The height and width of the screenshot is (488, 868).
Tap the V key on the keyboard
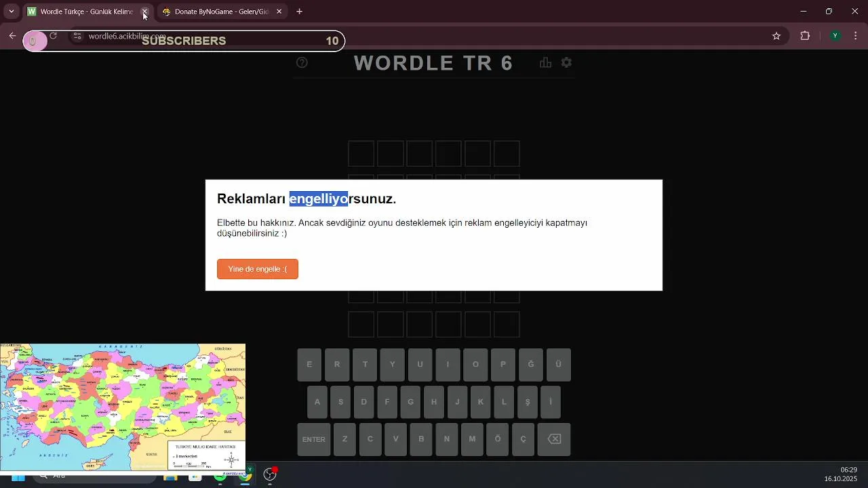395,439
